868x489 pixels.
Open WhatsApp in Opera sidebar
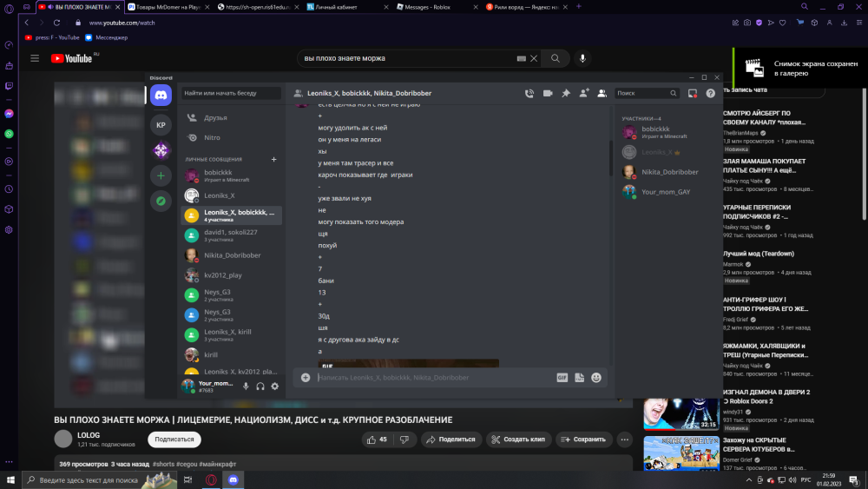(9, 134)
